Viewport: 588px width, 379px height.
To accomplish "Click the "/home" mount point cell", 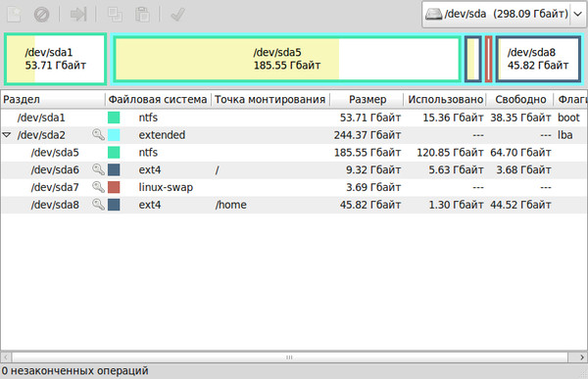I will (231, 205).
